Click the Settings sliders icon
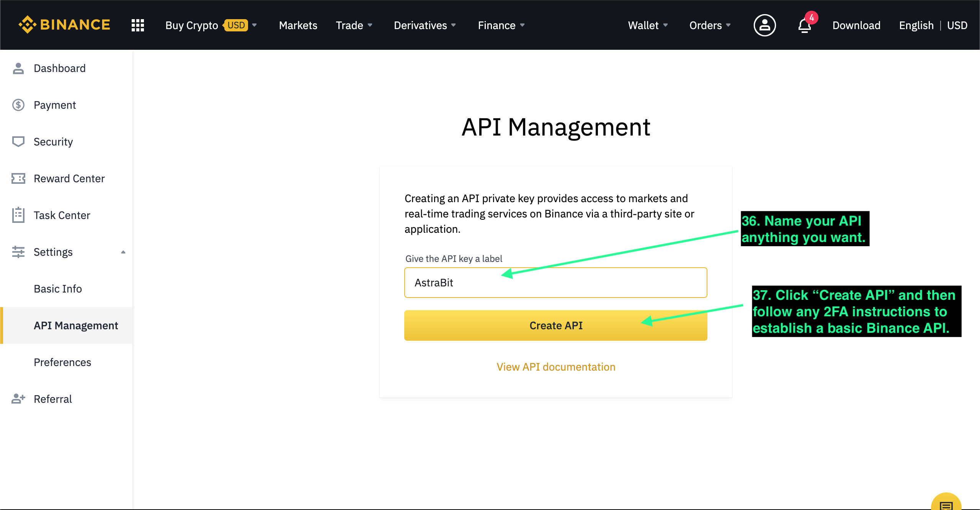 [18, 252]
